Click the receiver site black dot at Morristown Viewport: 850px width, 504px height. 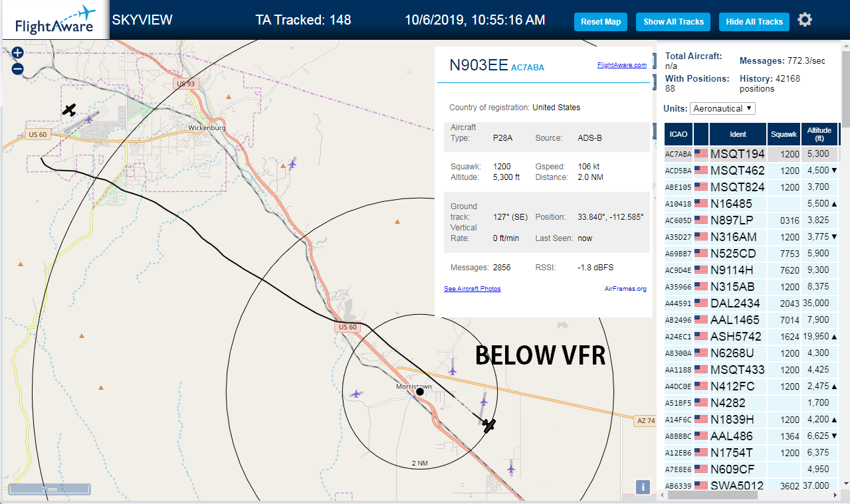pos(420,392)
